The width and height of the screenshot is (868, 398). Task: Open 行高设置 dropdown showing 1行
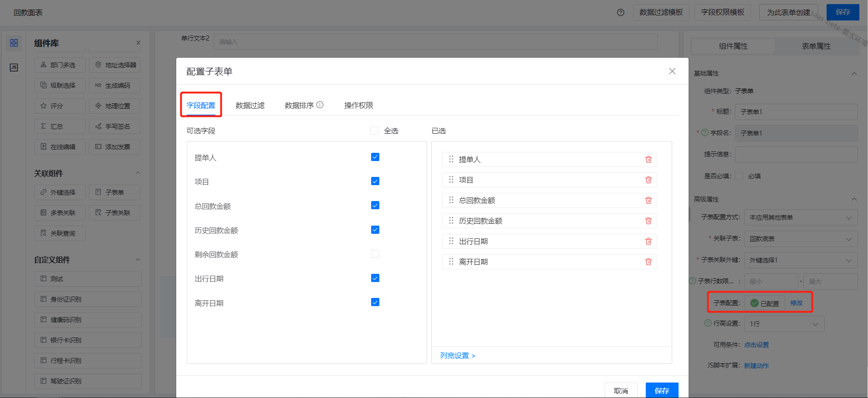(784, 324)
